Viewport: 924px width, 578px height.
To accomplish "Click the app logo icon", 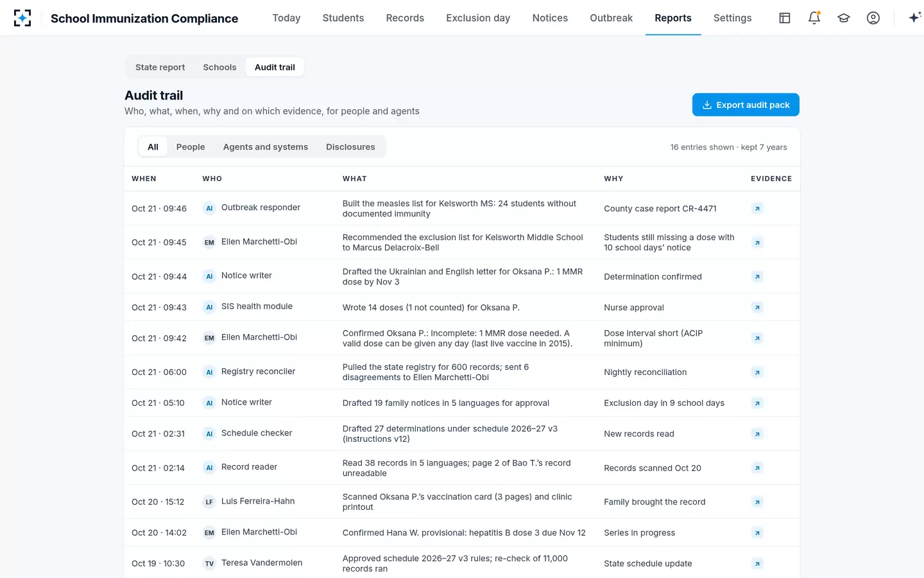I will 22,18.
